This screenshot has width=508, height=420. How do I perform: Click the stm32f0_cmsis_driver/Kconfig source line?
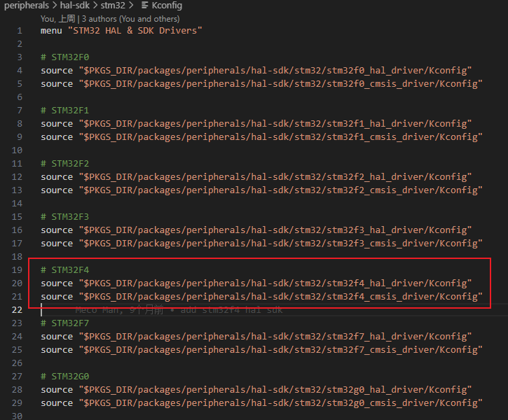(261, 84)
